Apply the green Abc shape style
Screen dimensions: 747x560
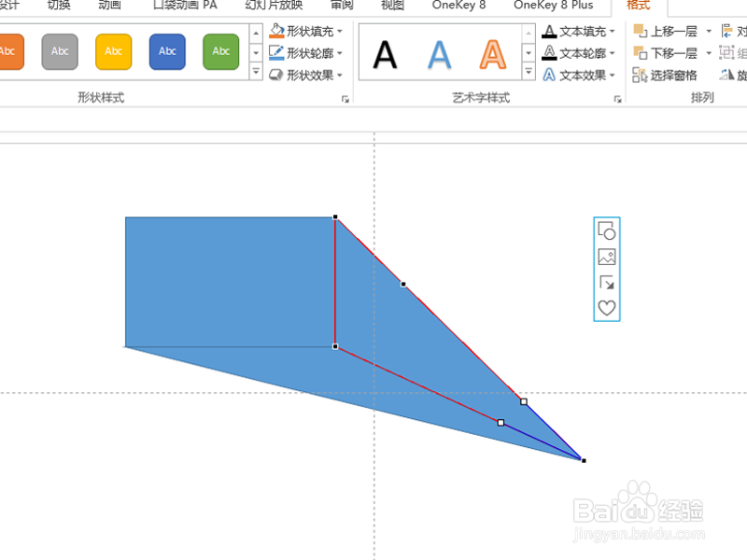pos(221,51)
